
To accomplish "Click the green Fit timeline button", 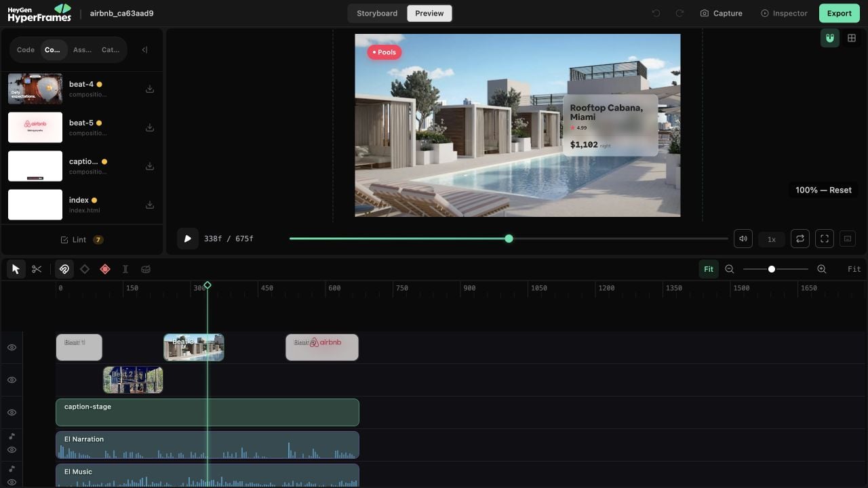I will (x=709, y=269).
